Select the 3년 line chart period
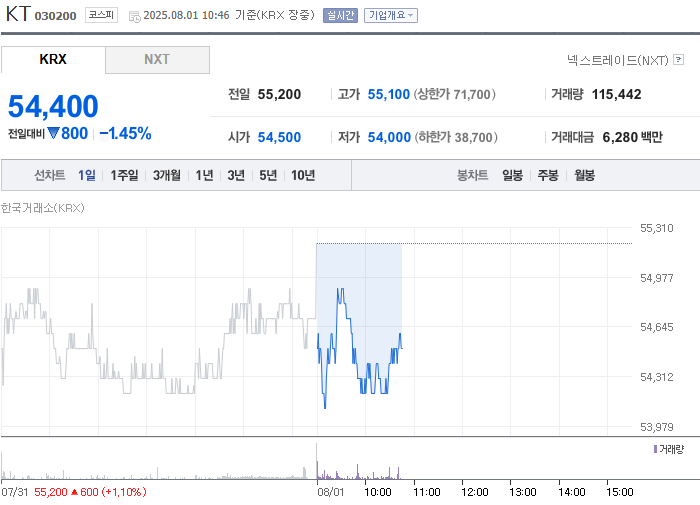 pos(236,175)
